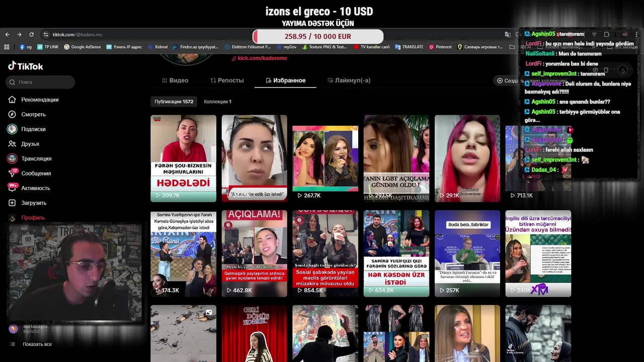Click site info icon in address bar
The height and width of the screenshot is (362, 644).
(46, 35)
